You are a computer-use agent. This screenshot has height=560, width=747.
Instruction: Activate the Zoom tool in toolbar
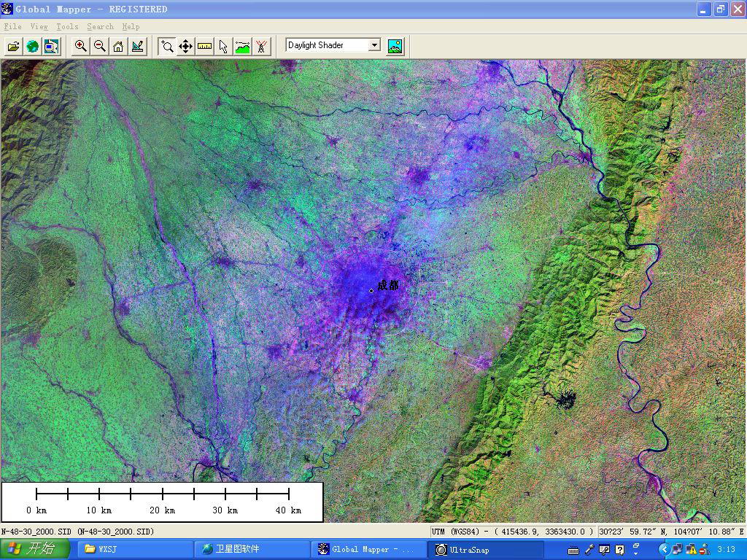pyautogui.click(x=167, y=46)
